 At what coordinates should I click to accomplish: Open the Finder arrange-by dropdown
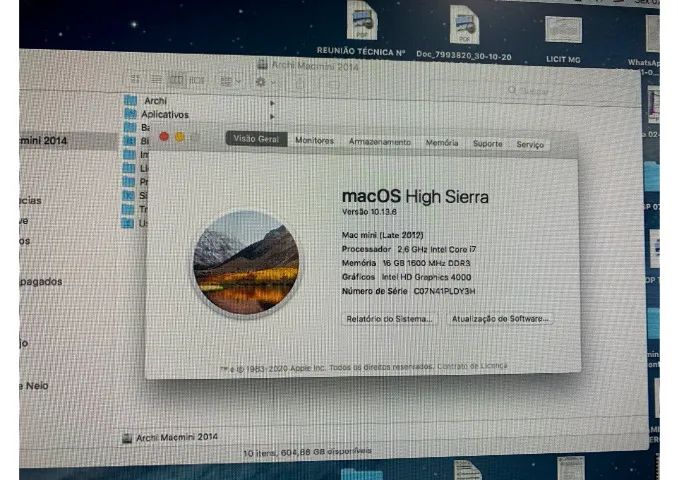point(230,81)
